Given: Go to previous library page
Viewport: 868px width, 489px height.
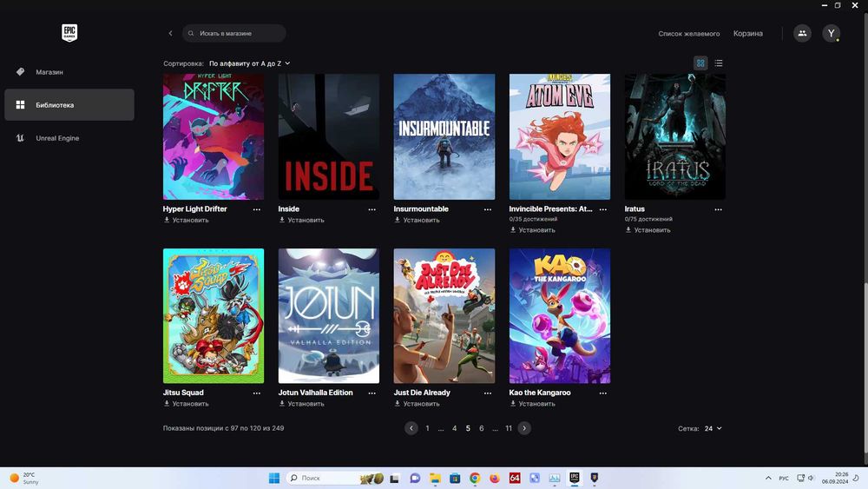Looking at the screenshot, I should pos(411,428).
